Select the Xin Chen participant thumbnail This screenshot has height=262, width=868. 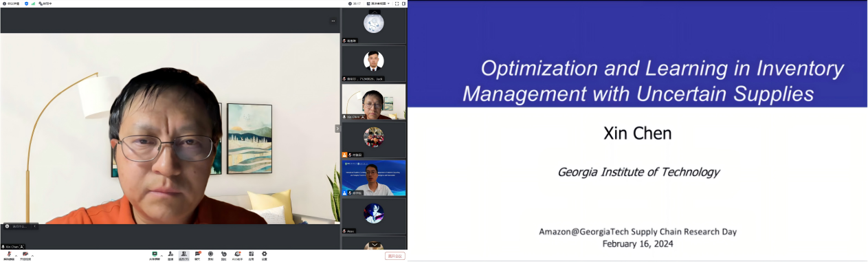(374, 102)
